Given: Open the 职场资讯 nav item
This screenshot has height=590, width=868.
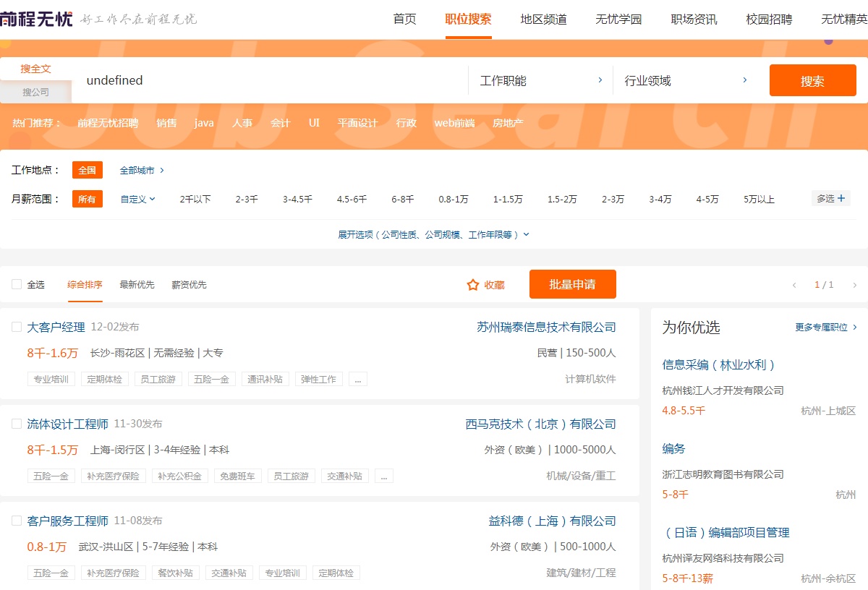Looking at the screenshot, I should pos(694,20).
